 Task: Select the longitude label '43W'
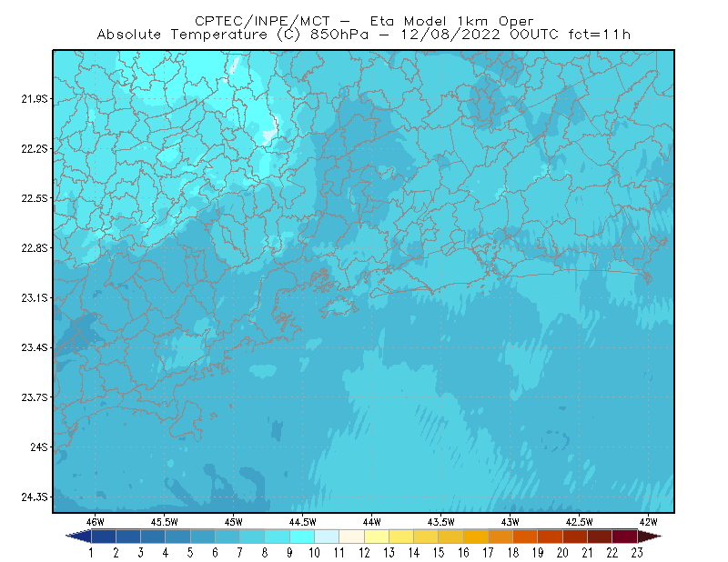click(511, 522)
